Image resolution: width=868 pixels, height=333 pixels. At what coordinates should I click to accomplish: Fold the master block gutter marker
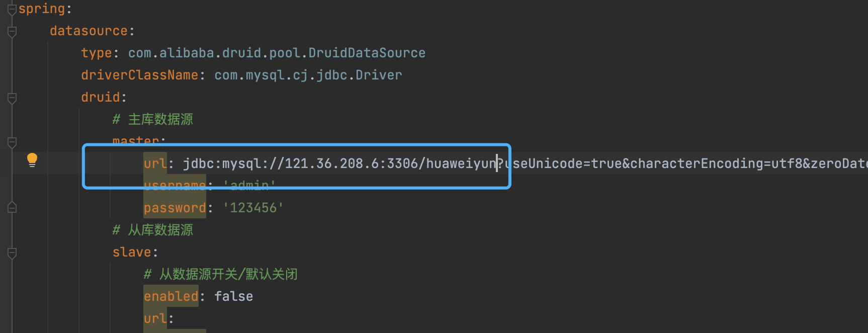(13, 142)
